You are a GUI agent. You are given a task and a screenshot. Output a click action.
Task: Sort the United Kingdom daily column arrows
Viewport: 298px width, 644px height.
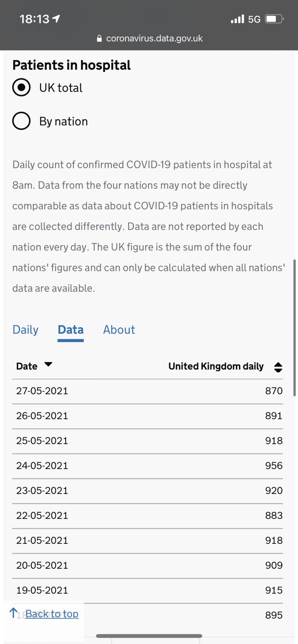click(278, 367)
